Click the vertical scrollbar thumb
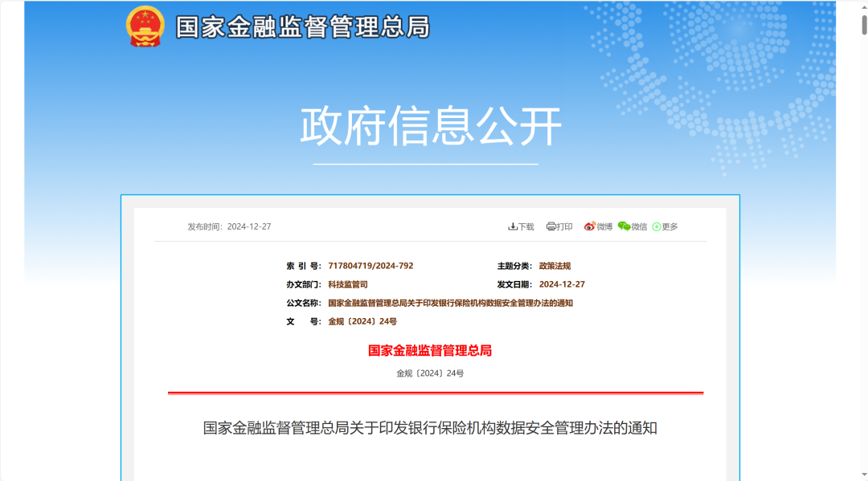Viewport: 868px width, 481px height. point(864,24)
